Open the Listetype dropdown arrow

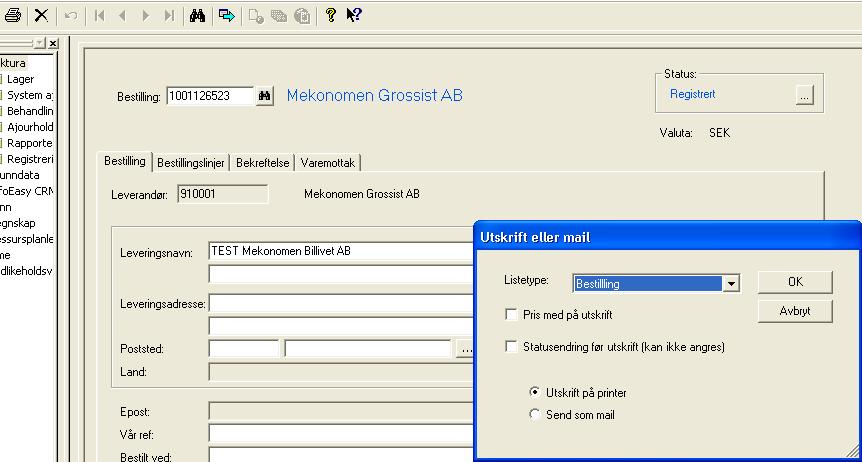731,284
